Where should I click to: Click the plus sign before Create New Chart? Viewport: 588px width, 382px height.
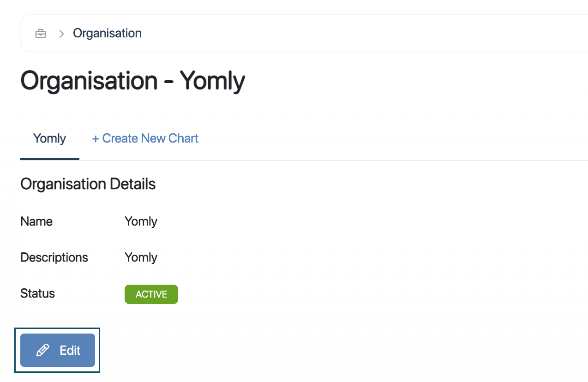tap(96, 138)
